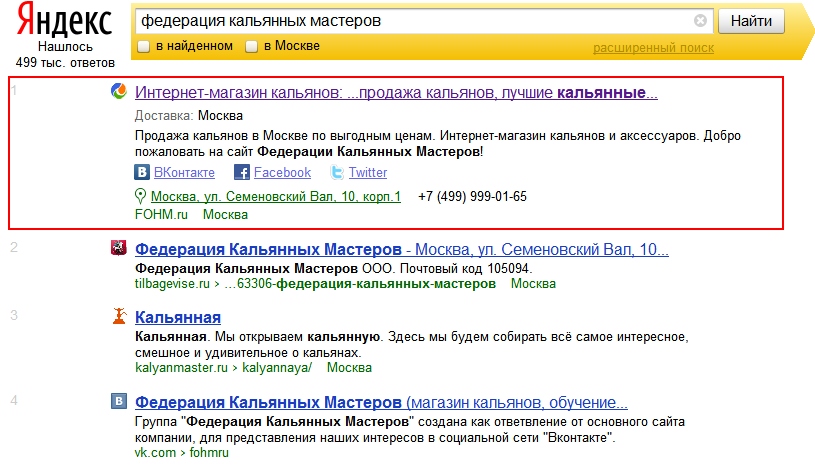Click the Twitter bird icon
815x470 pixels.
point(337,172)
